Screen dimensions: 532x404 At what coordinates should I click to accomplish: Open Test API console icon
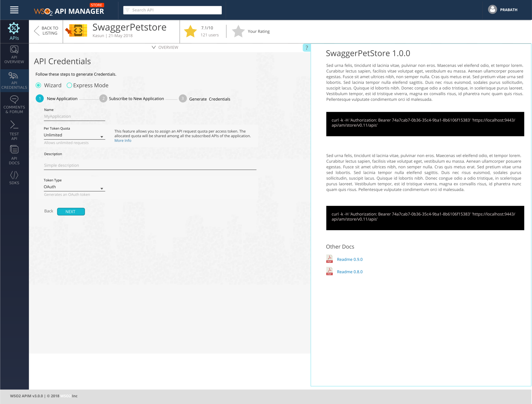coord(14,125)
